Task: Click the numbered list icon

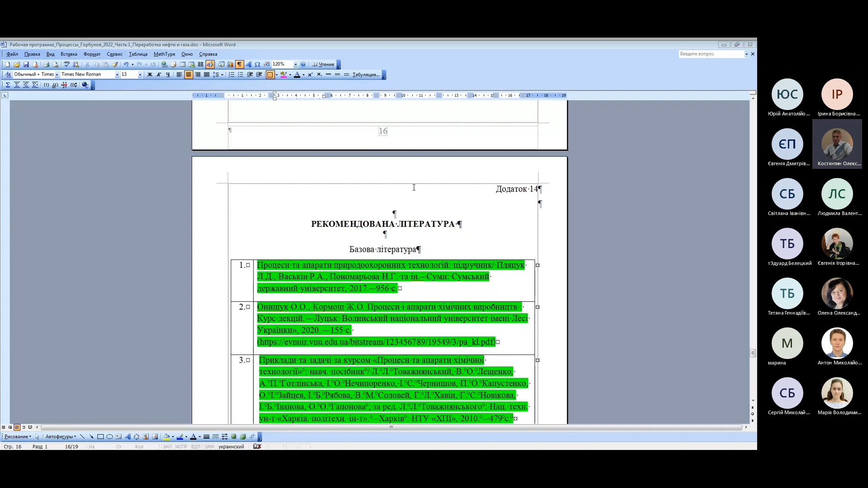Action: click(232, 75)
